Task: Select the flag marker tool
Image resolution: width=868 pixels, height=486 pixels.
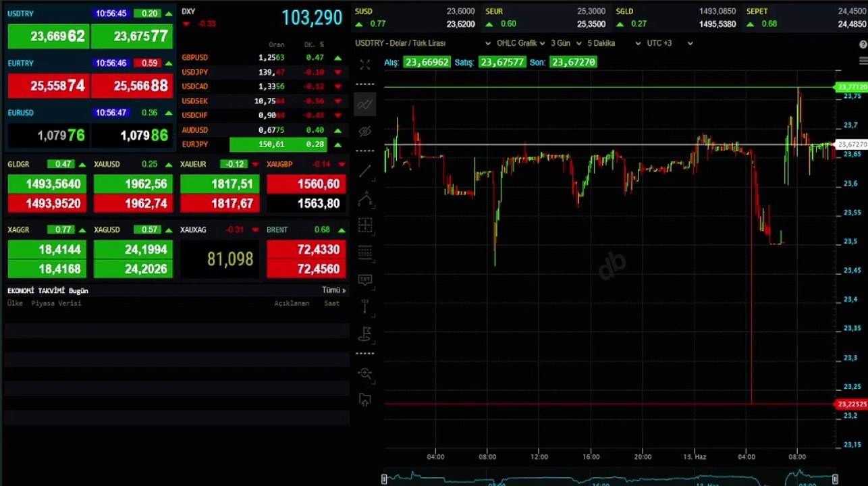Action: (365, 333)
